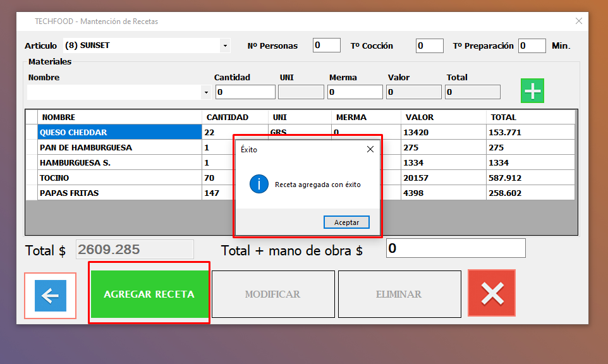Click the NOMBRE column header
Screen dimensions: 608x364
point(119,118)
